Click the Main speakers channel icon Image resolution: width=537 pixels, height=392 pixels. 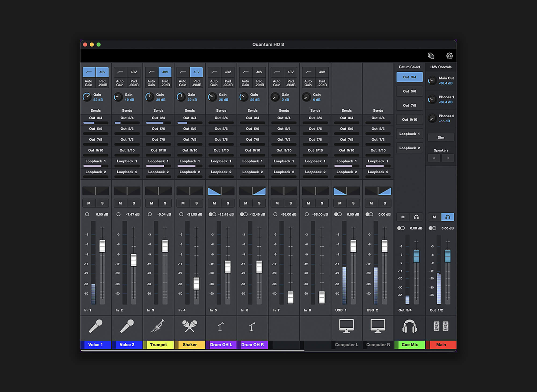[441, 326]
